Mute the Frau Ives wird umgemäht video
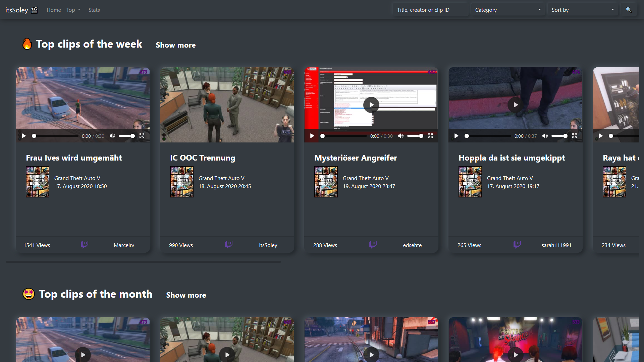 click(x=112, y=136)
